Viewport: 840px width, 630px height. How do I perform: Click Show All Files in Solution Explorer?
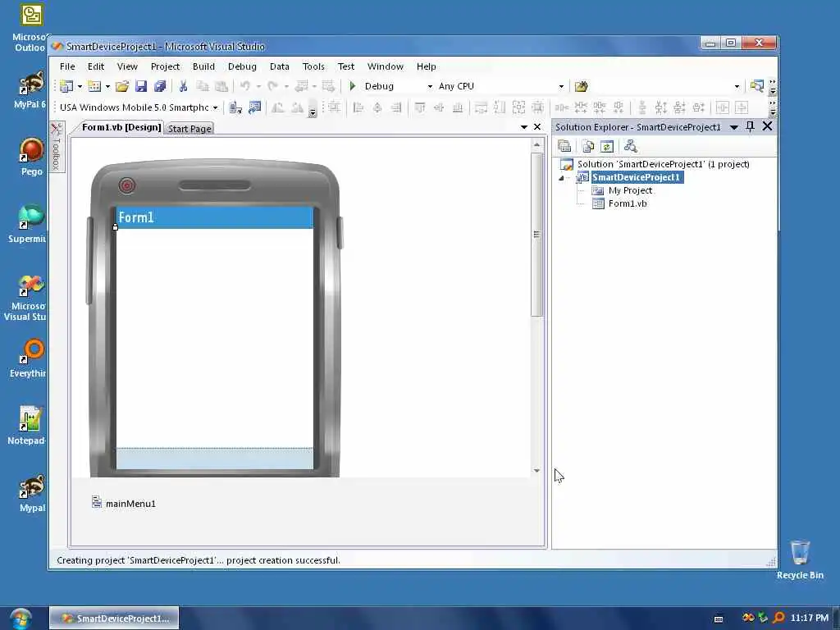[x=588, y=146]
